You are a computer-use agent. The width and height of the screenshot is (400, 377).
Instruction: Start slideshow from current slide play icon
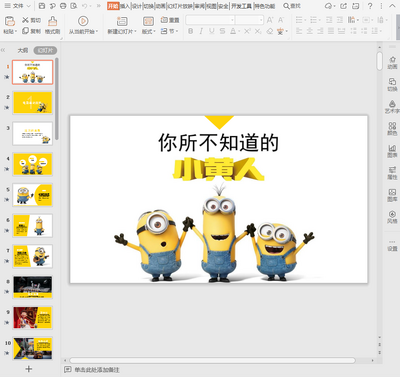pyautogui.click(x=83, y=21)
